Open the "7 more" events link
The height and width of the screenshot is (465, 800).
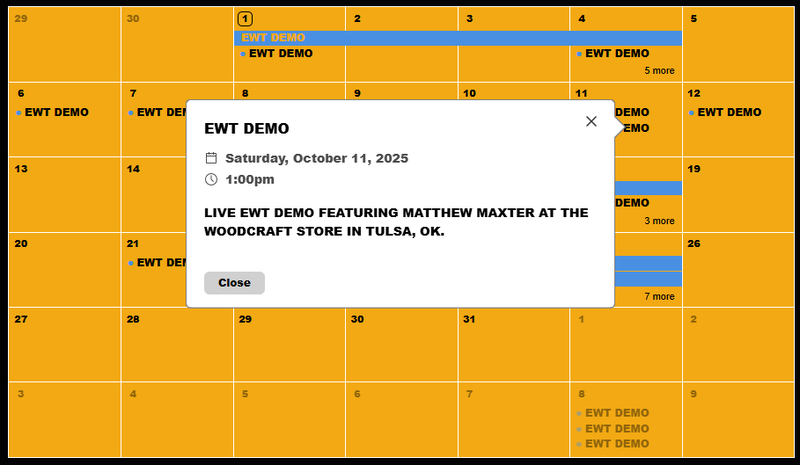pyautogui.click(x=659, y=296)
